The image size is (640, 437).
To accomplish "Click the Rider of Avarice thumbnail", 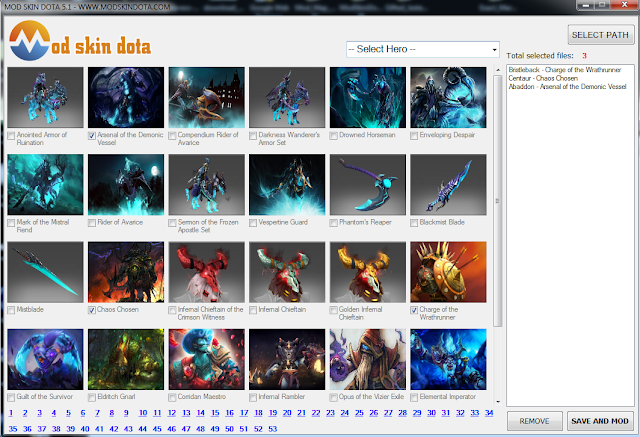I will click(126, 184).
